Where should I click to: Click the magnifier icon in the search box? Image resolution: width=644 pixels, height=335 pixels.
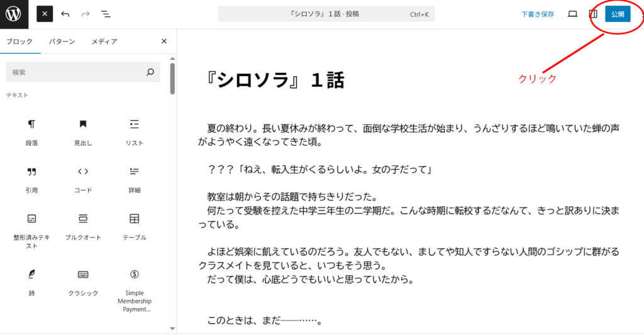pos(150,72)
